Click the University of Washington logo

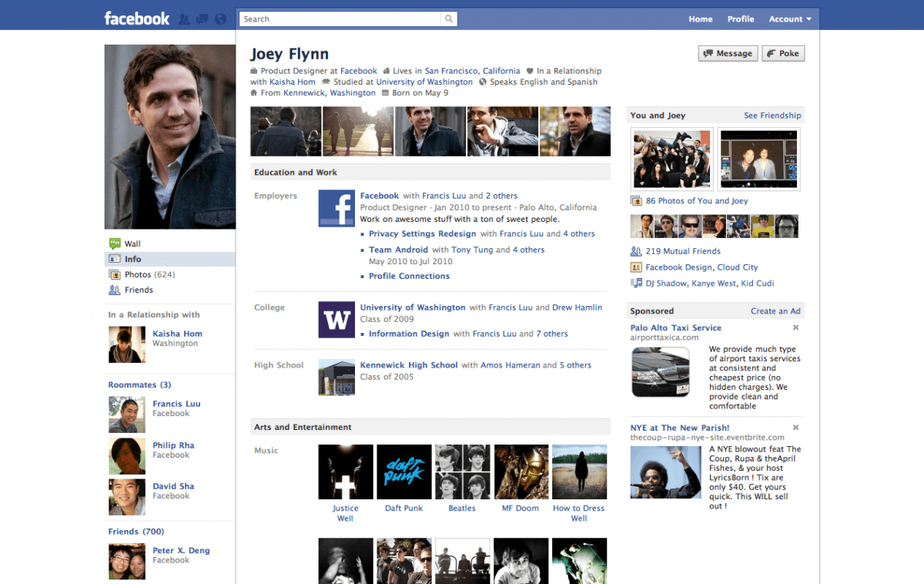pos(336,320)
